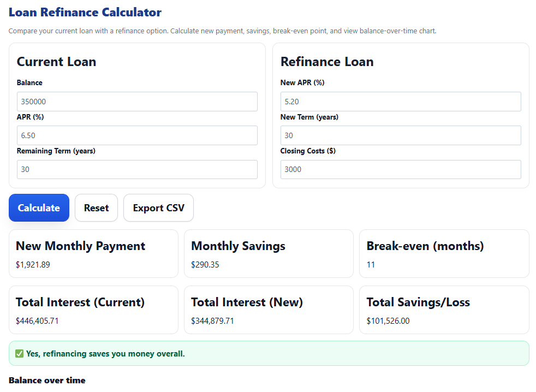Screen dimensions: 536x392
Task: Select the Refinance Loan heading
Action: 327,62
